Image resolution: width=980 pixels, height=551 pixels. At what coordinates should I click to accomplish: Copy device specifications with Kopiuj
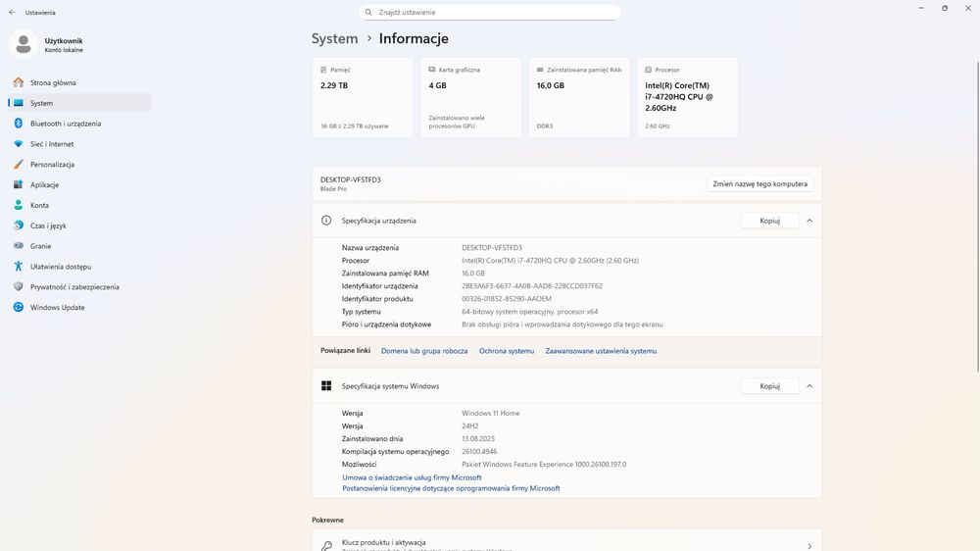point(769,221)
